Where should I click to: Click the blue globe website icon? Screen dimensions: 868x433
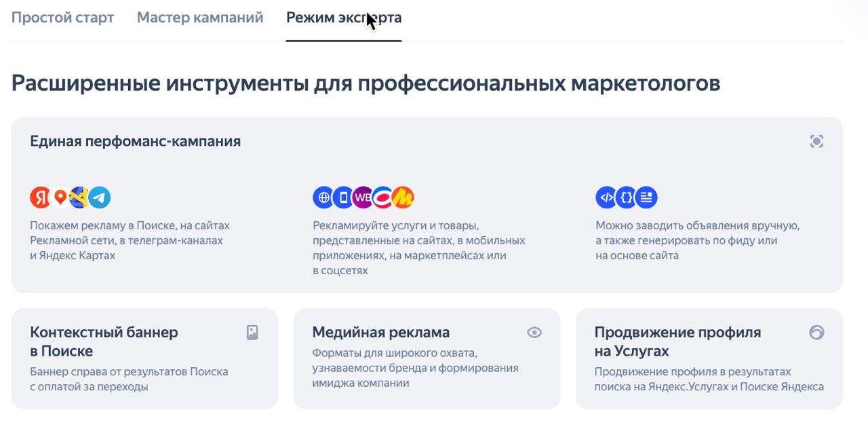pos(323,197)
